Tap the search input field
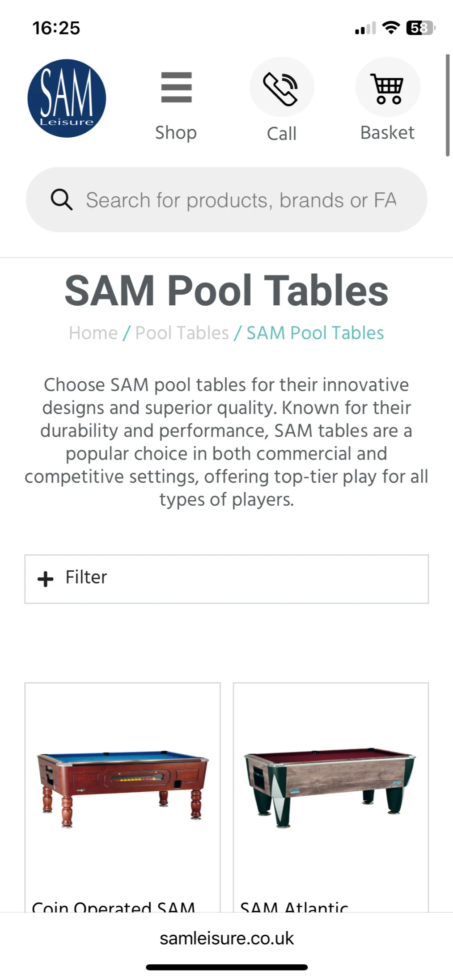Screen dimensions: 453x980 pyautogui.click(x=241, y=199)
